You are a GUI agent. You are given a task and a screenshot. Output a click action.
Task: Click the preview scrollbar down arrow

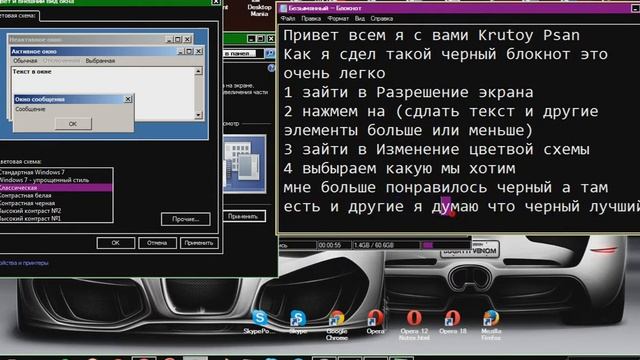198,115
